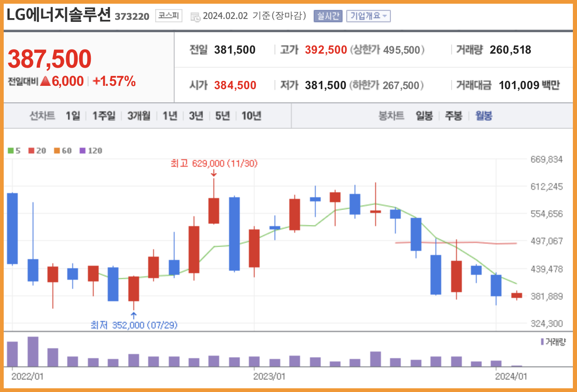This screenshot has height=392, width=577.
Task: Select the 5년 line chart period
Action: pyautogui.click(x=222, y=116)
